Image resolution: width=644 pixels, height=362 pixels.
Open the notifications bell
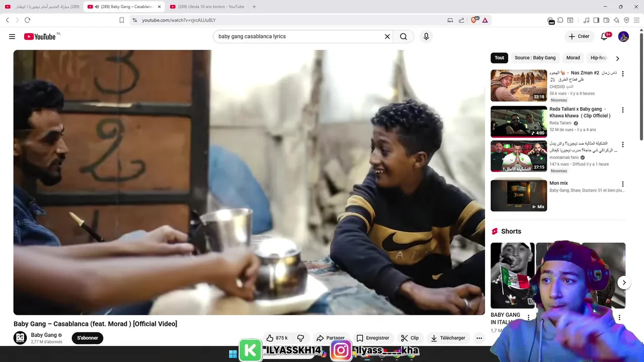click(605, 36)
